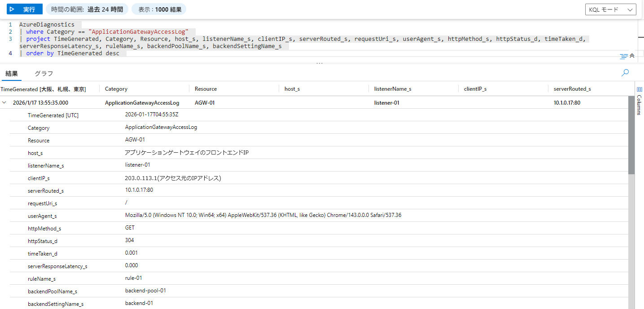Image resolution: width=644 pixels, height=309 pixels.
Task: Place cursor on the order by query line
Action: pyautogui.click(x=72, y=53)
